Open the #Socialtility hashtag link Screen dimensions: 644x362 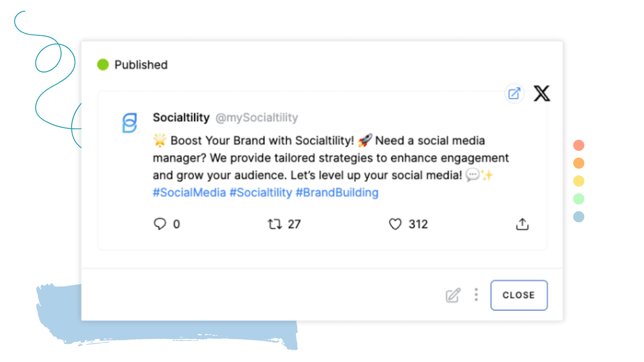tap(261, 192)
